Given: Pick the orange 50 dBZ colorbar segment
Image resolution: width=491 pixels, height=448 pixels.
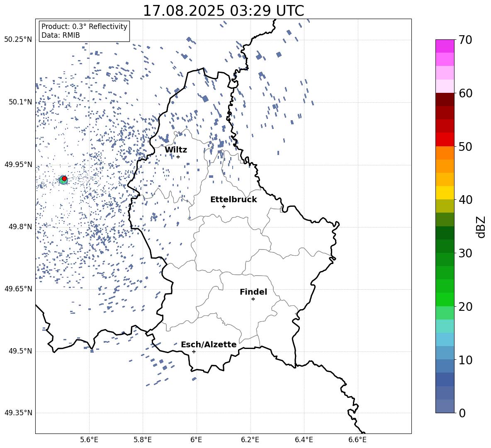Looking at the screenshot, I should coord(445,153).
